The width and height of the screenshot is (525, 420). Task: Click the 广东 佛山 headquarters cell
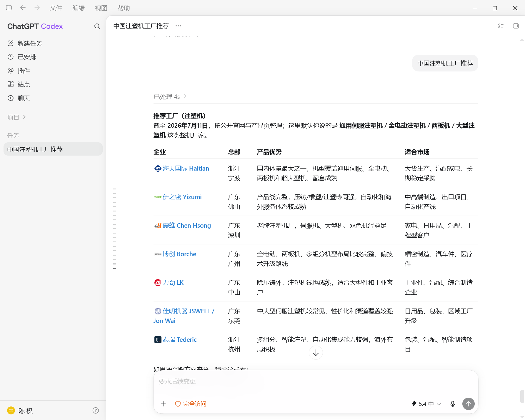click(x=234, y=202)
